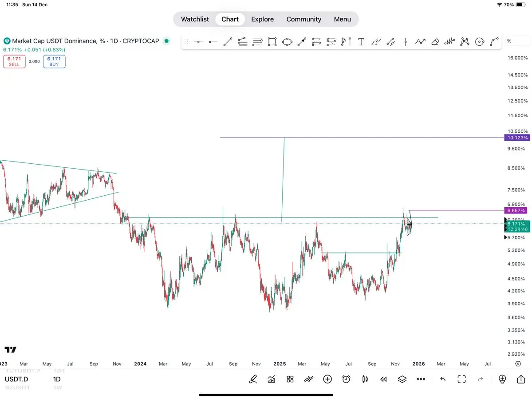532x399 pixels.
Task: Open the Community tab
Action: [x=303, y=20]
